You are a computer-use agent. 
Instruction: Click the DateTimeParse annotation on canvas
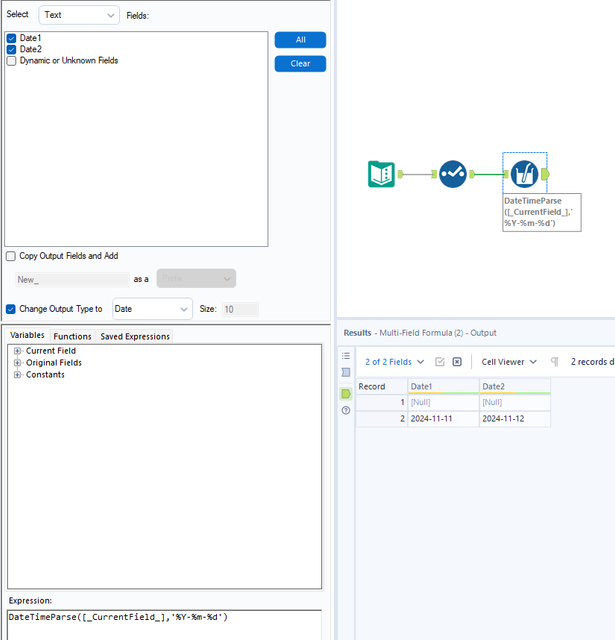pos(542,212)
